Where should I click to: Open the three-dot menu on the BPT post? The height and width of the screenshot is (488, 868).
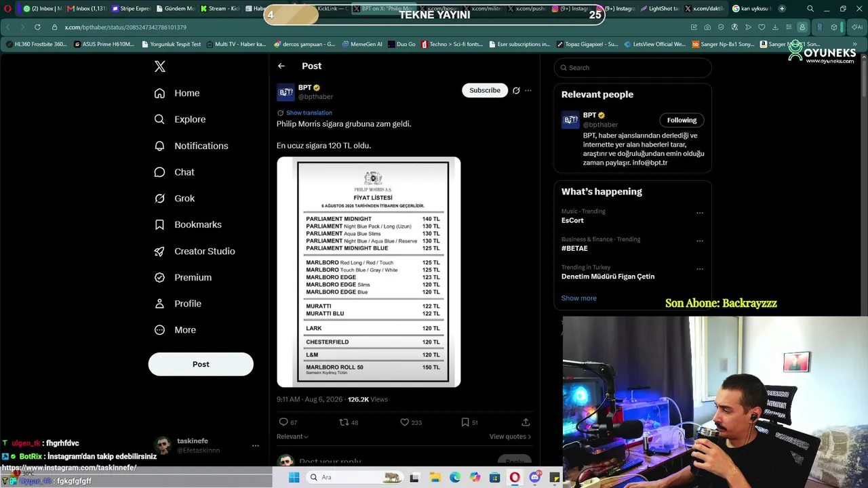[x=528, y=90]
